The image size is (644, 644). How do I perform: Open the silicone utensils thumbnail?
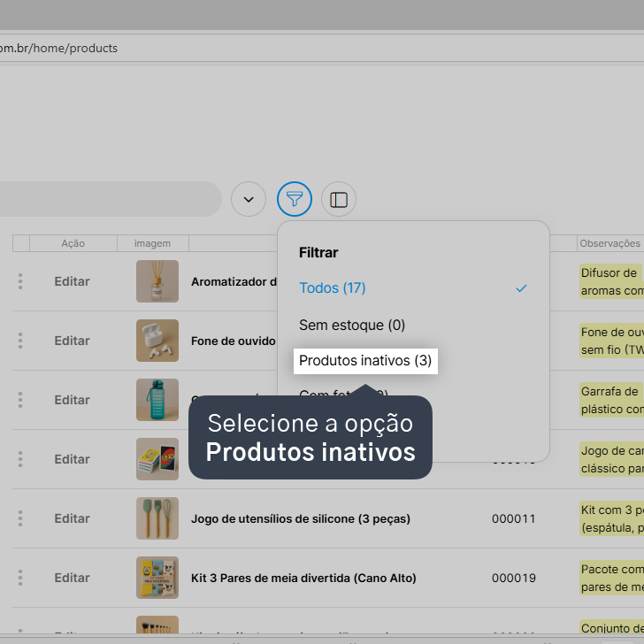tap(157, 518)
